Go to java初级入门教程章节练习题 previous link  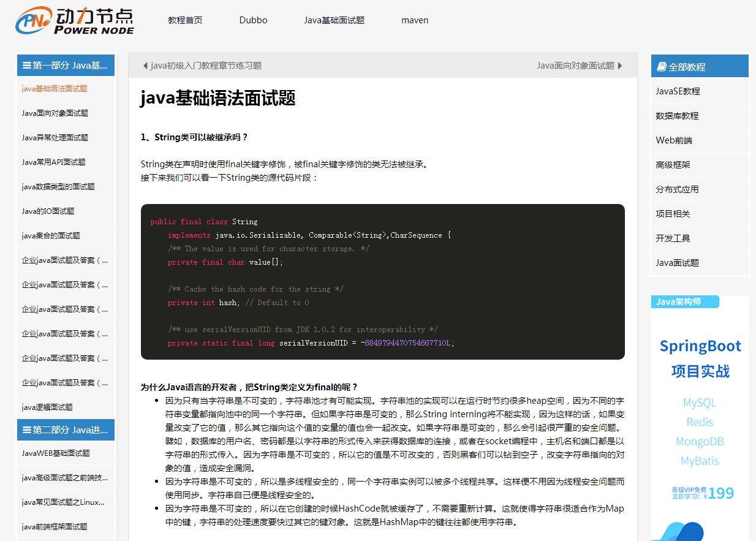[x=206, y=66]
